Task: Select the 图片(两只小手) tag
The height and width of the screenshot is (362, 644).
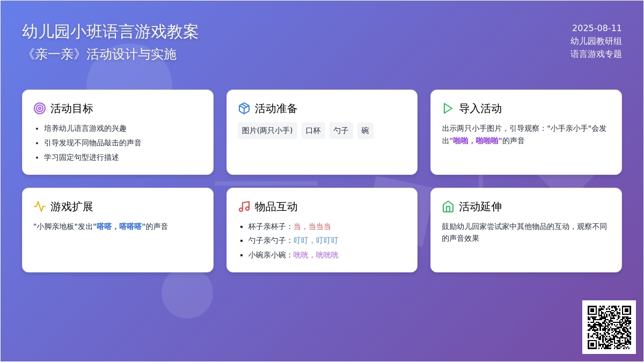Action: (267, 130)
